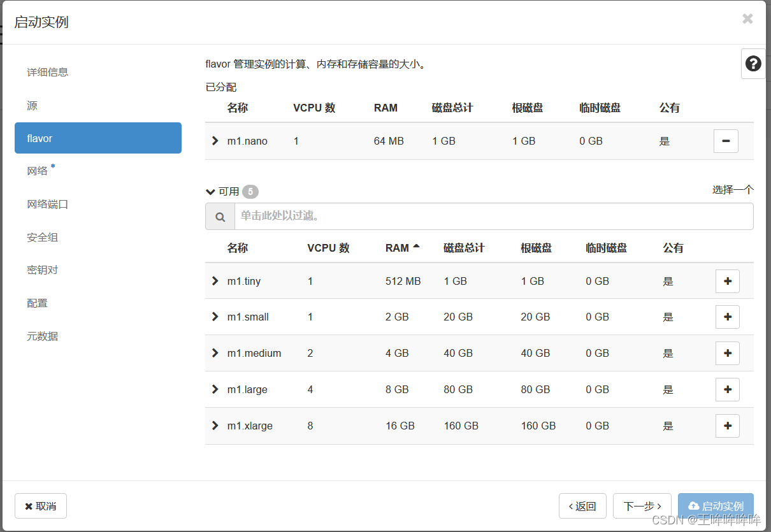Open the help panel via question mark icon
Image resolution: width=771 pixels, height=532 pixels.
pyautogui.click(x=753, y=63)
